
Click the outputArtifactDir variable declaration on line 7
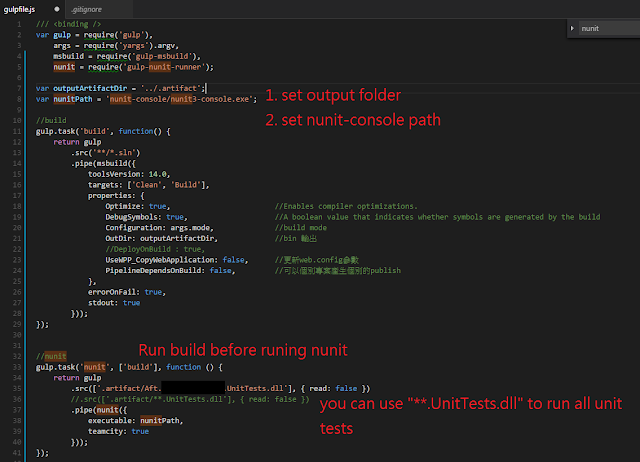click(90, 88)
